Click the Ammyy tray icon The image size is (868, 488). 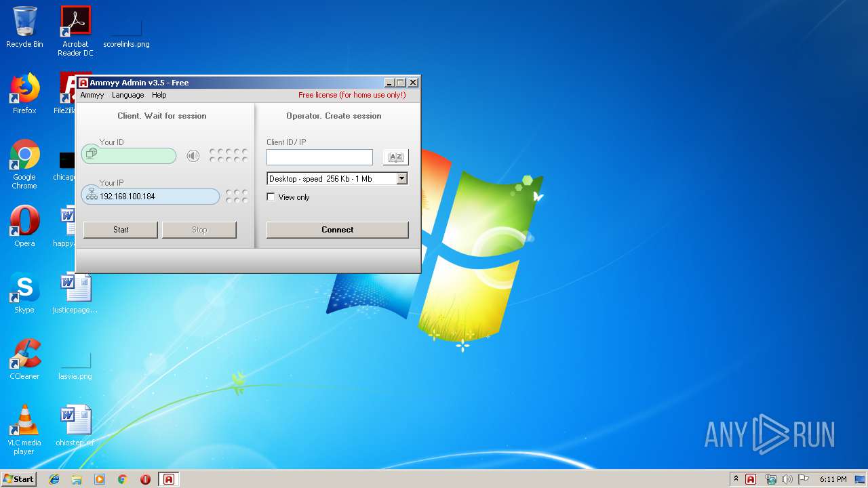pos(751,479)
